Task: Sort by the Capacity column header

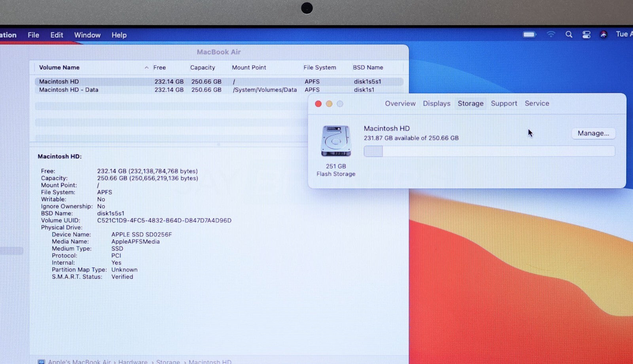Action: [x=203, y=67]
